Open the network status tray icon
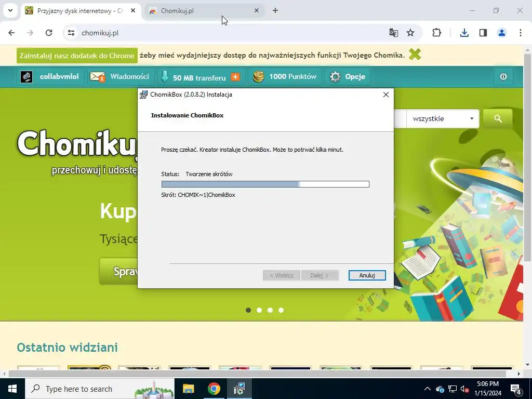This screenshot has width=532, height=399. tap(453, 389)
